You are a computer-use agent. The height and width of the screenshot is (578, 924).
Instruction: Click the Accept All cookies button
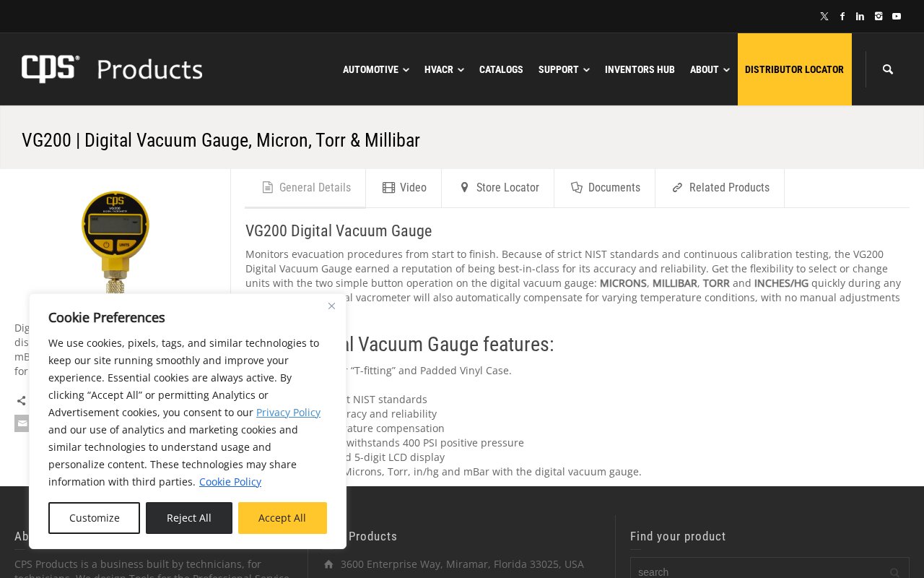pos(282,518)
